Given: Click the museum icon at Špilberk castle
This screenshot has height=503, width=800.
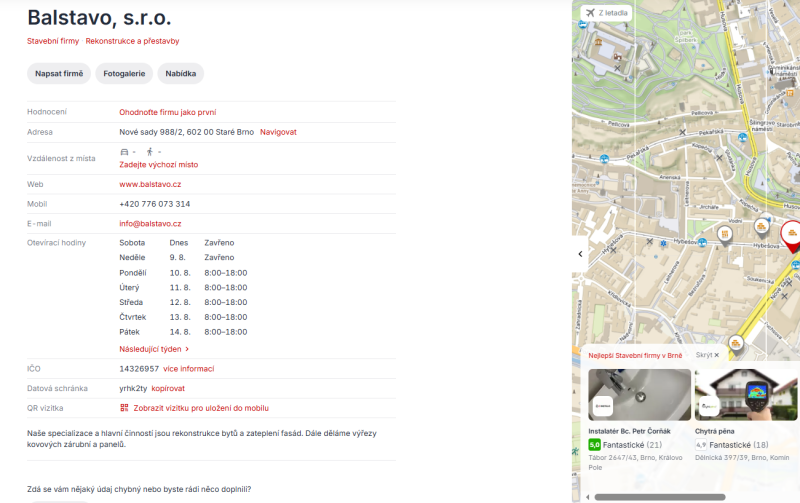Looking at the screenshot, I should (x=598, y=42).
